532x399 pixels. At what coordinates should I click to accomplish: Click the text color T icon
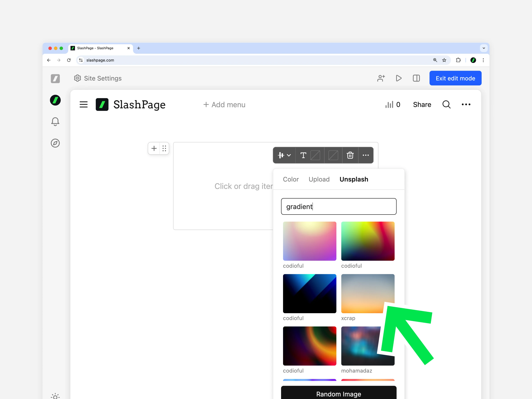point(303,155)
